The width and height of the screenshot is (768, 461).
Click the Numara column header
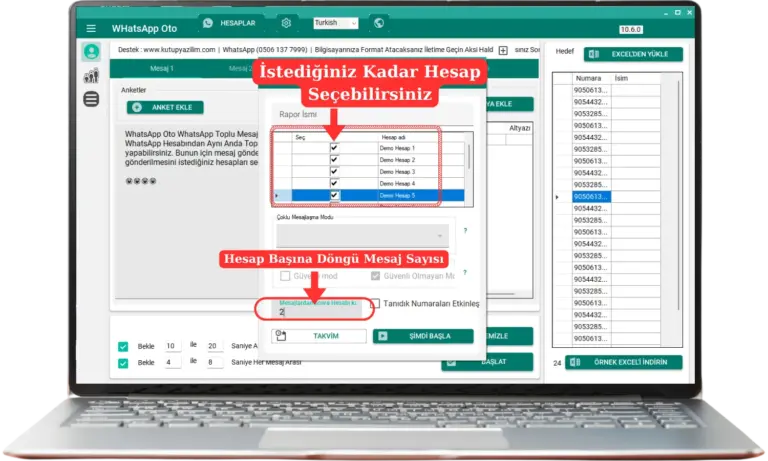pyautogui.click(x=588, y=78)
